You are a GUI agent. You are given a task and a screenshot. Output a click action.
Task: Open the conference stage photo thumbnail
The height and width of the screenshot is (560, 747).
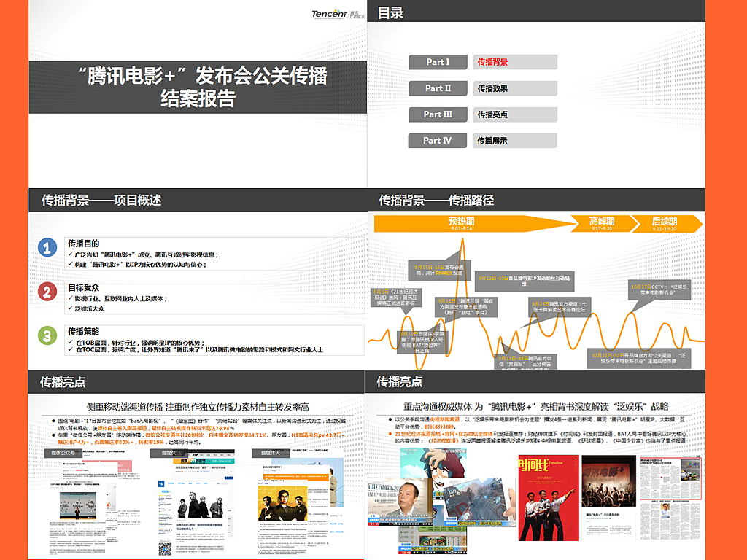pyautogui.click(x=77, y=506)
